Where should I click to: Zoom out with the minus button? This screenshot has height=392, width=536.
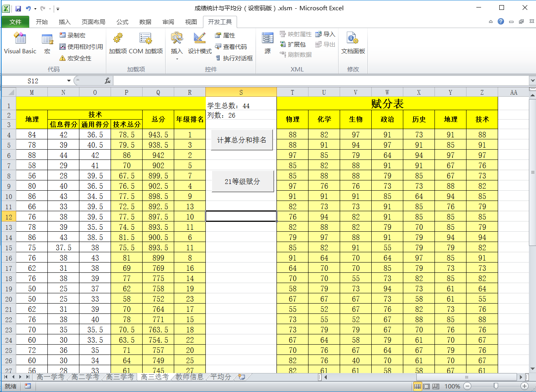[x=467, y=386]
